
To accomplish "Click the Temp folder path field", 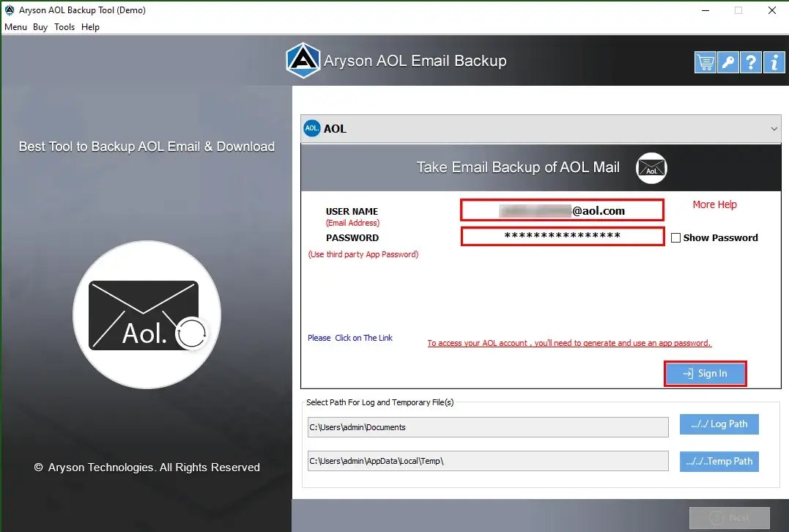I will tap(488, 461).
